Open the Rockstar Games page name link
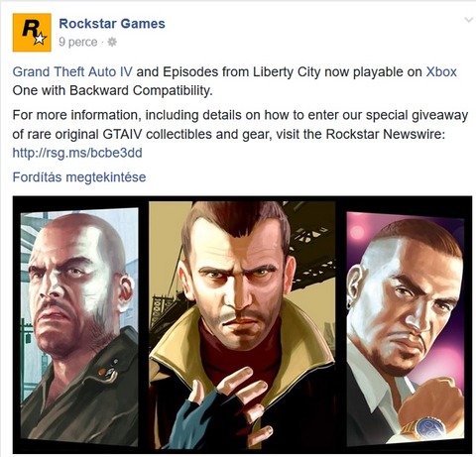The image size is (476, 457). pyautogui.click(x=112, y=24)
